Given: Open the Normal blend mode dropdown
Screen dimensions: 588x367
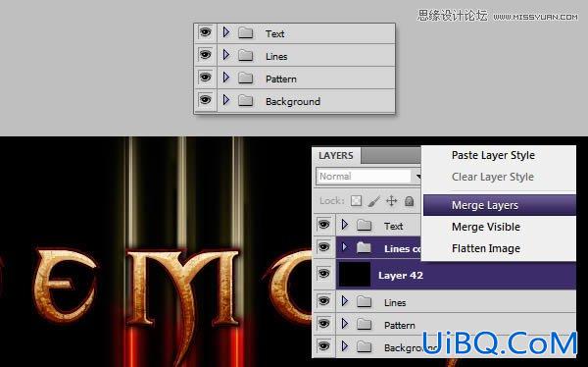Looking at the screenshot, I should pos(368,177).
